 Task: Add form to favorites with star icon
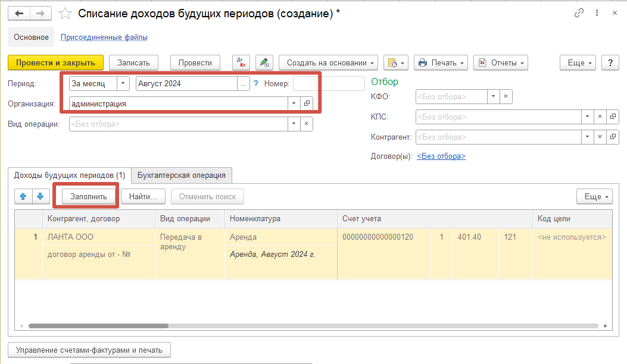pos(65,14)
